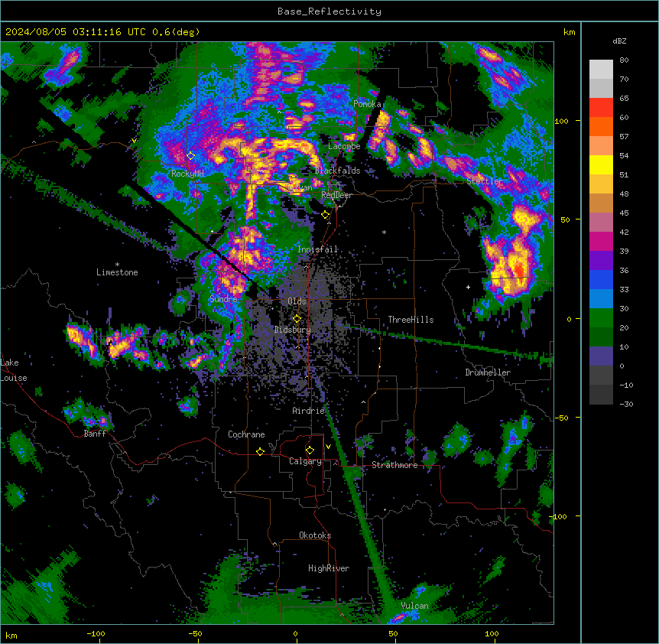This screenshot has height=644, width=659.
Task: Click the dBZ legend heading
Action: click(x=619, y=41)
